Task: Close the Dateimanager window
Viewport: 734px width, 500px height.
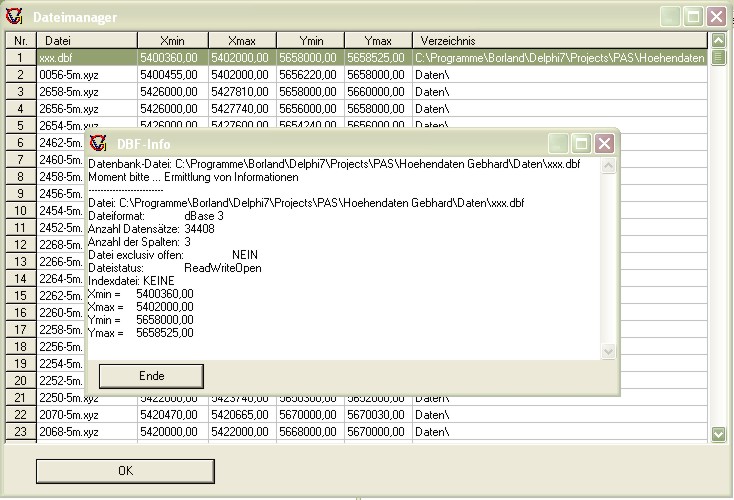Action: (716, 17)
